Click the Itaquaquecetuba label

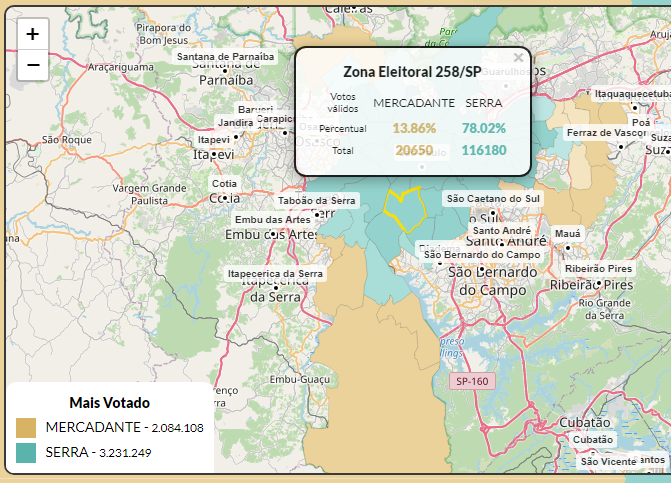click(x=632, y=94)
